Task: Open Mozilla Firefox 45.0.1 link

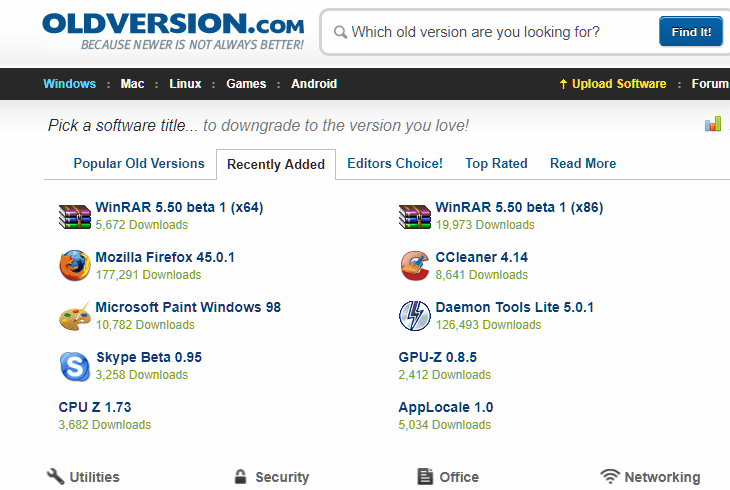Action: pos(165,257)
